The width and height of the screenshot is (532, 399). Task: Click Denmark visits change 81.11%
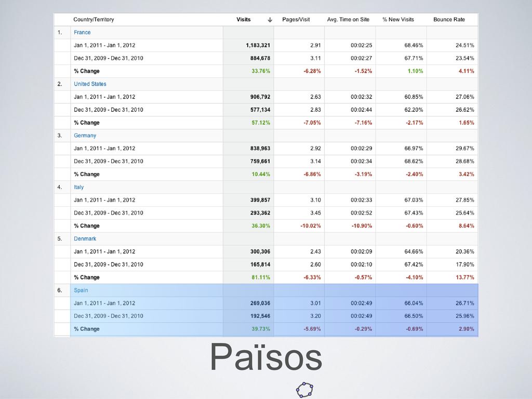[261, 277]
